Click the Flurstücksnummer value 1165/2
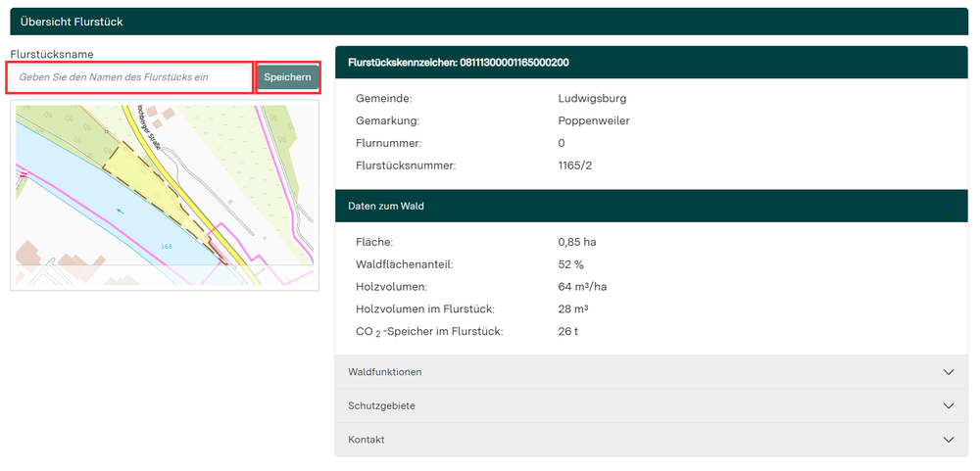 (x=574, y=165)
